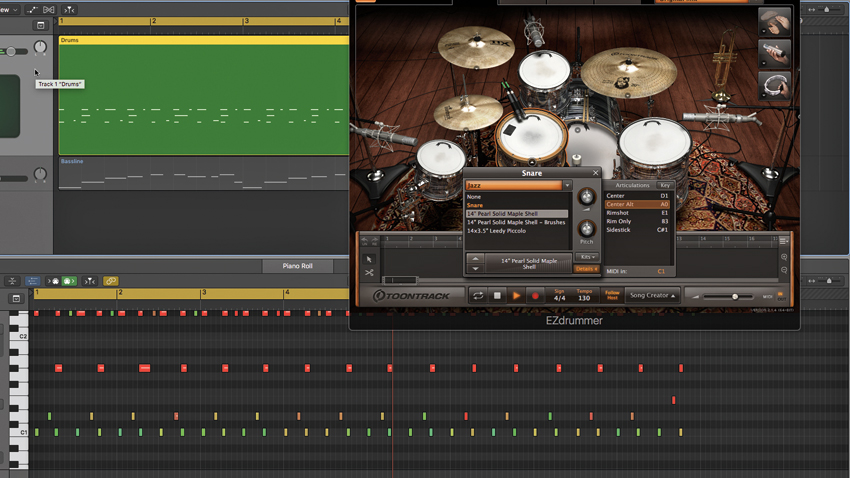Click bar 2 in the tracks ruler

[x=154, y=21]
